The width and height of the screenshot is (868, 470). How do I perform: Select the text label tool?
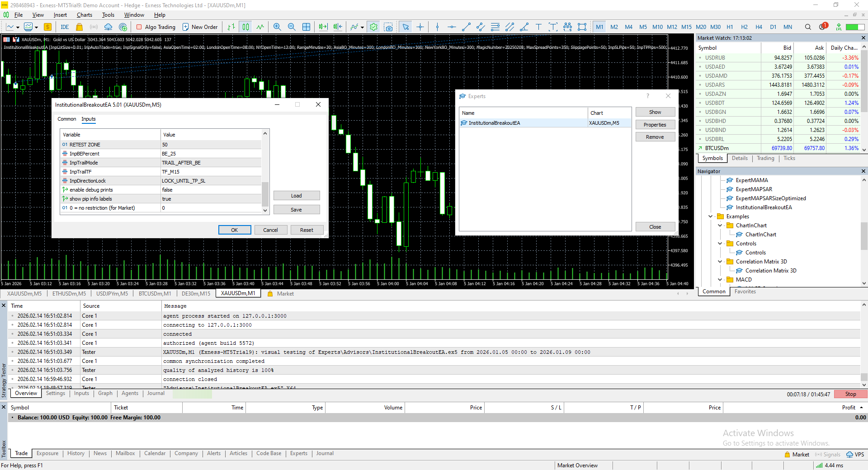(x=538, y=27)
